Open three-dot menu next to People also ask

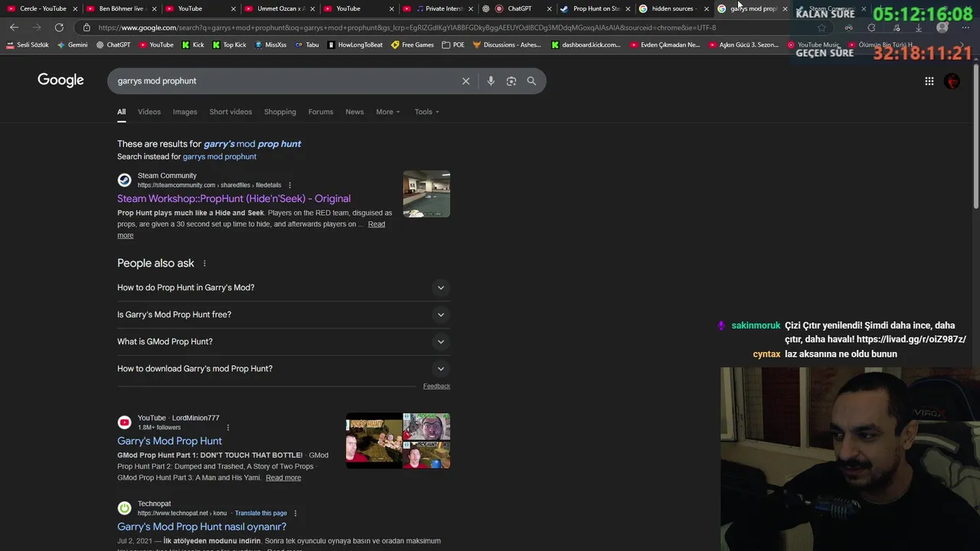(x=204, y=263)
